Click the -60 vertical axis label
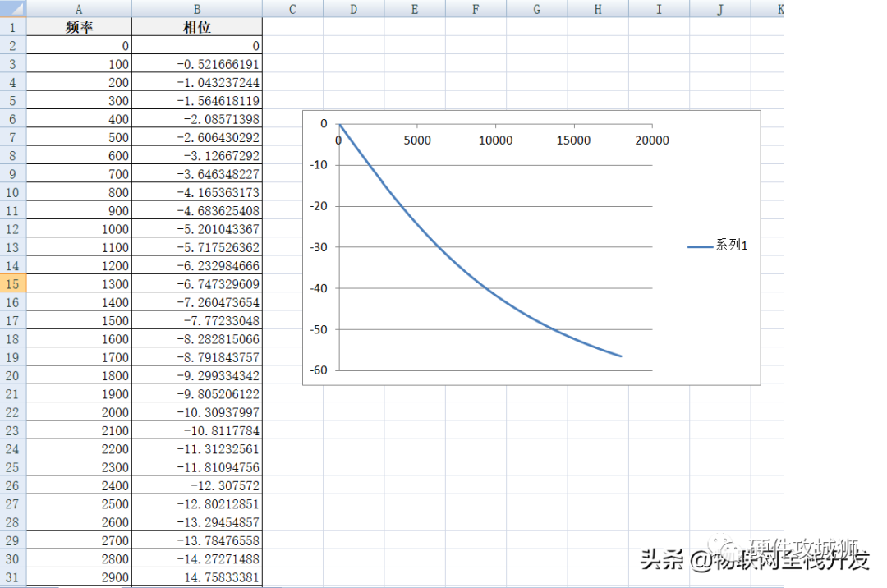Viewport: 887px width, 588px height. pos(319,370)
